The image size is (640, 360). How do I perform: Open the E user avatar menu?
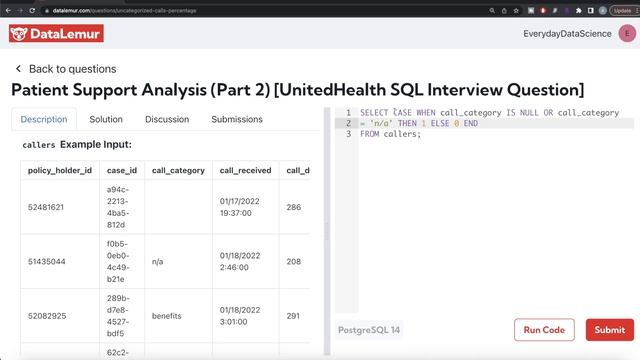pos(627,33)
